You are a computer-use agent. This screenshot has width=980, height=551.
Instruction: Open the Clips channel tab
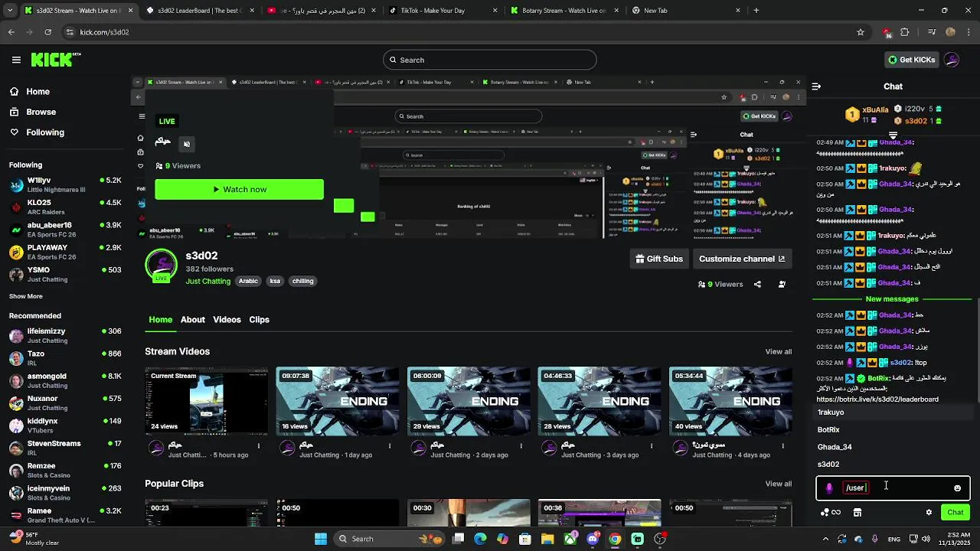(x=259, y=320)
